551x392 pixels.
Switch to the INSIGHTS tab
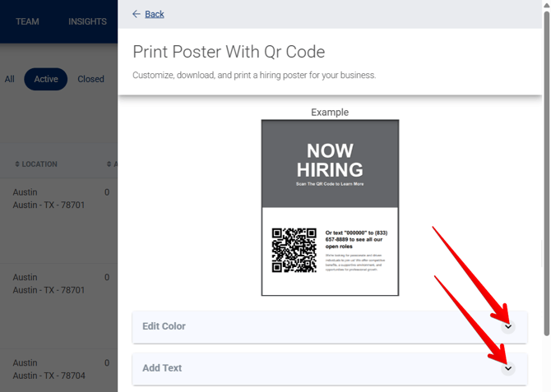coord(87,21)
